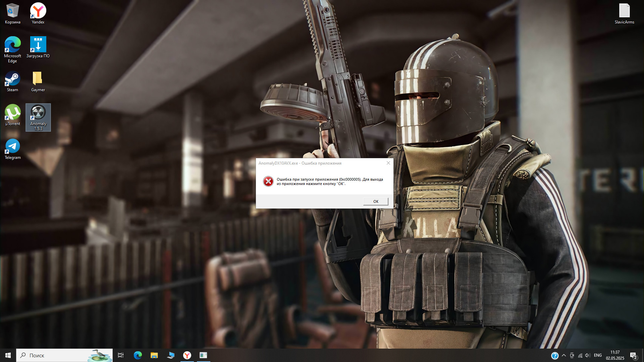This screenshot has height=362, width=644.
Task: Close the AnomalyDX10AVX.exe error dialog
Action: point(388,163)
